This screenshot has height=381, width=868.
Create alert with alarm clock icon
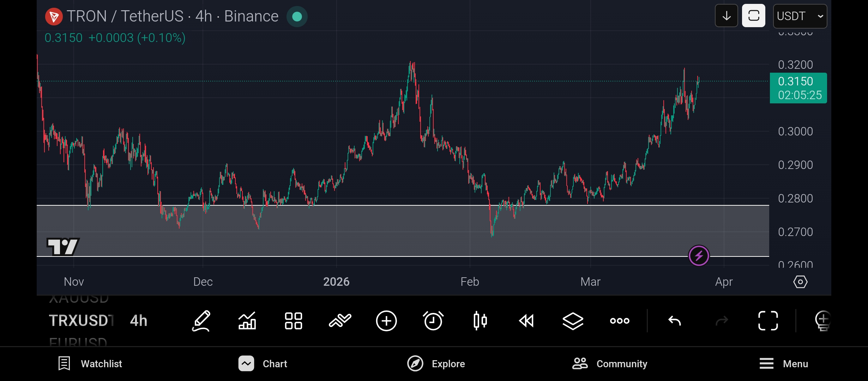433,321
